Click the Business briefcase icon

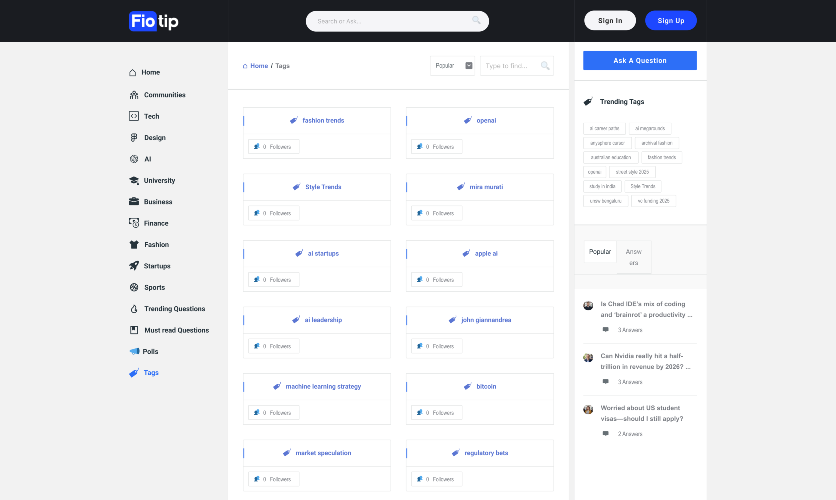[134, 202]
